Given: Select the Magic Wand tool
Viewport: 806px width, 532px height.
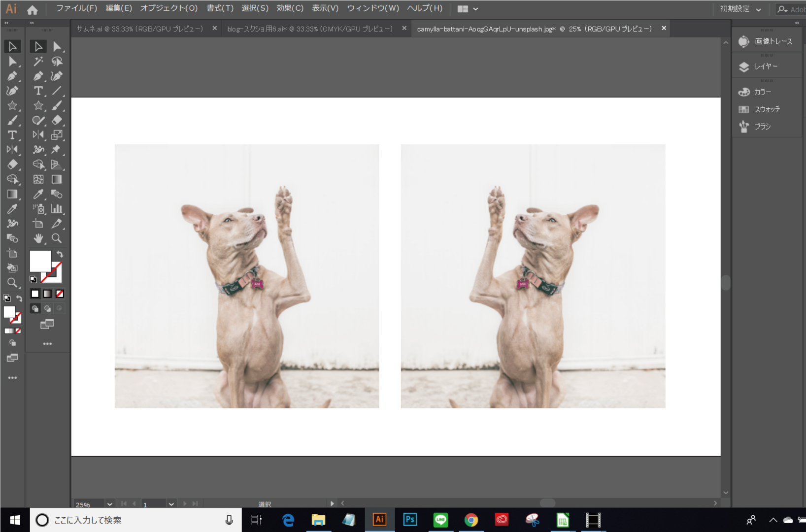Looking at the screenshot, I should point(38,61).
